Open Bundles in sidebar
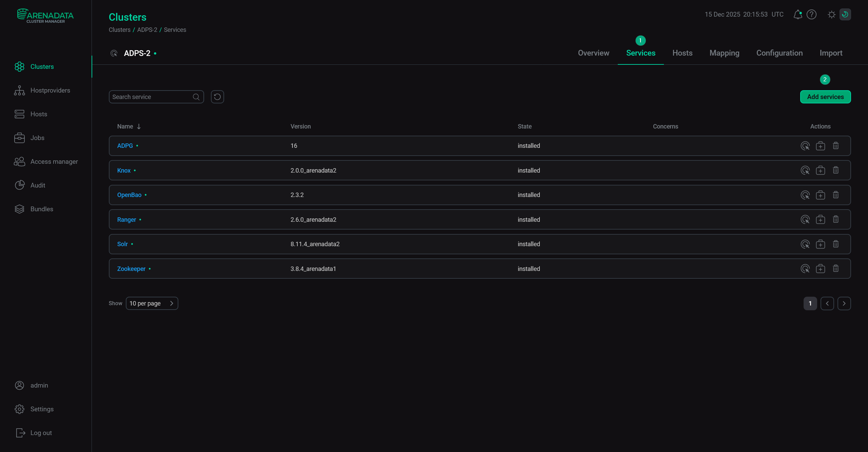Screen dimensions: 868x452 (42, 209)
